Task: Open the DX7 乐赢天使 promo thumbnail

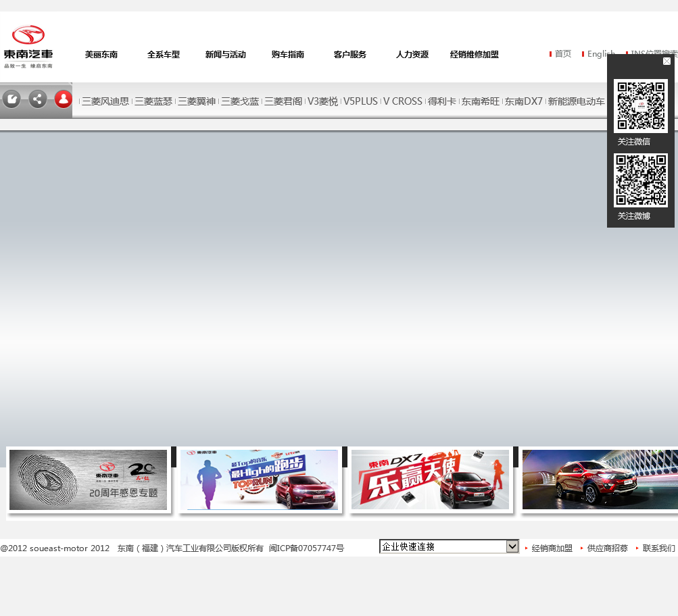Action: click(x=430, y=480)
